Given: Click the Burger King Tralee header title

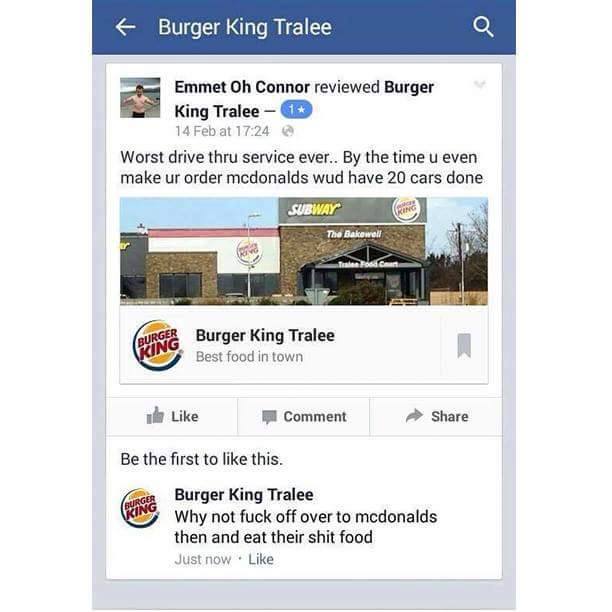Looking at the screenshot, I should (245, 27).
